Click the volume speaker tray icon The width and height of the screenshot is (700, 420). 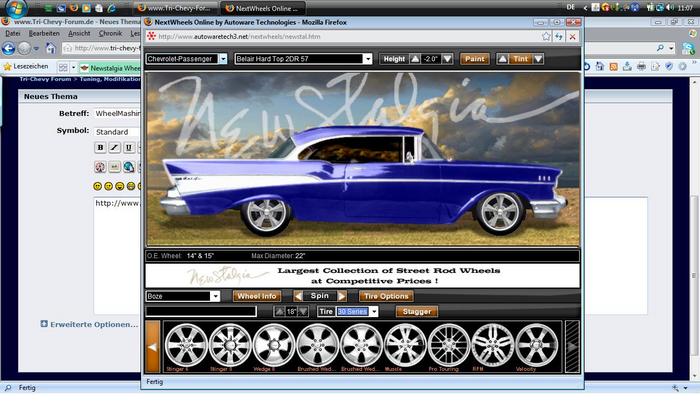click(670, 8)
